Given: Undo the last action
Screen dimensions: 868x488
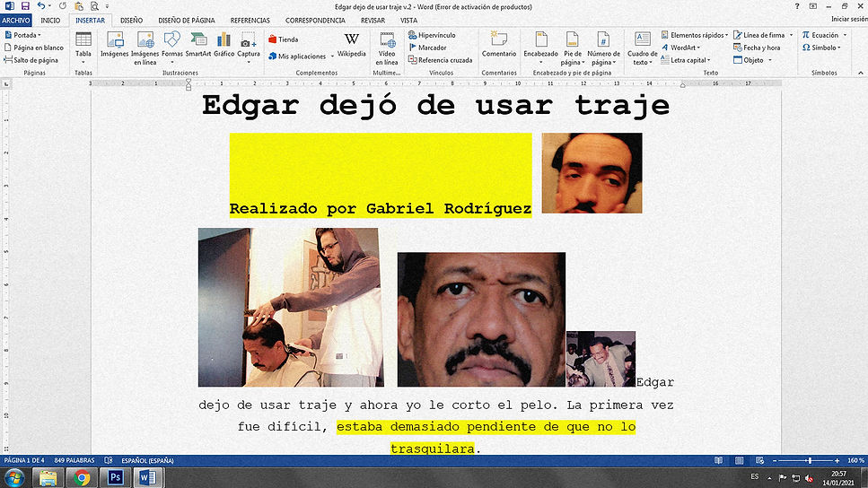Looking at the screenshot, I should 41,6.
